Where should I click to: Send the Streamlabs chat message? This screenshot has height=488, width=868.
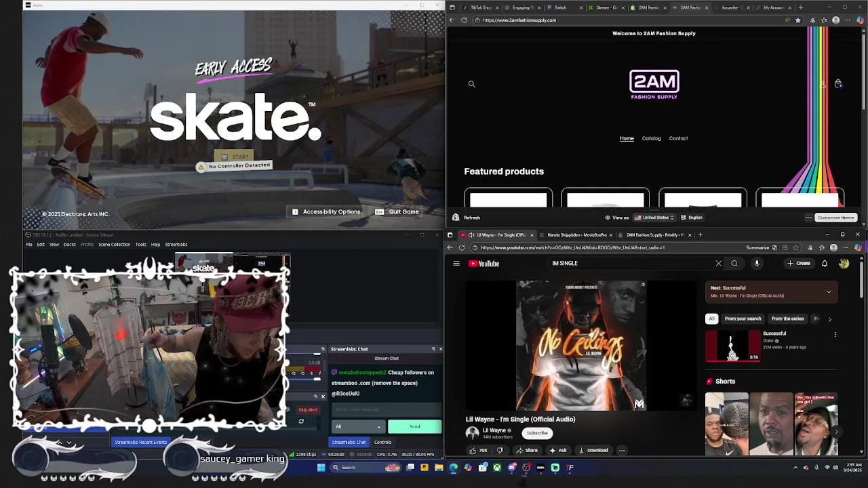point(414,426)
